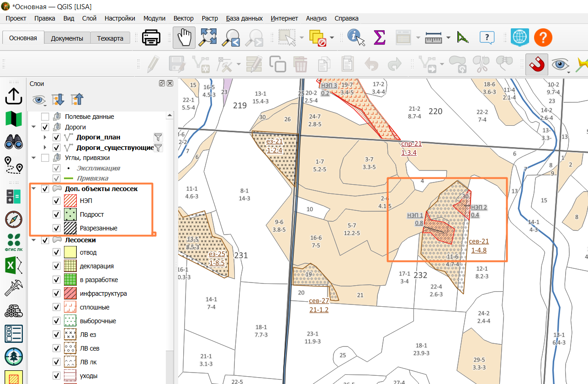Click the compass sidebar icon
This screenshot has height=384, width=588.
(x=14, y=219)
